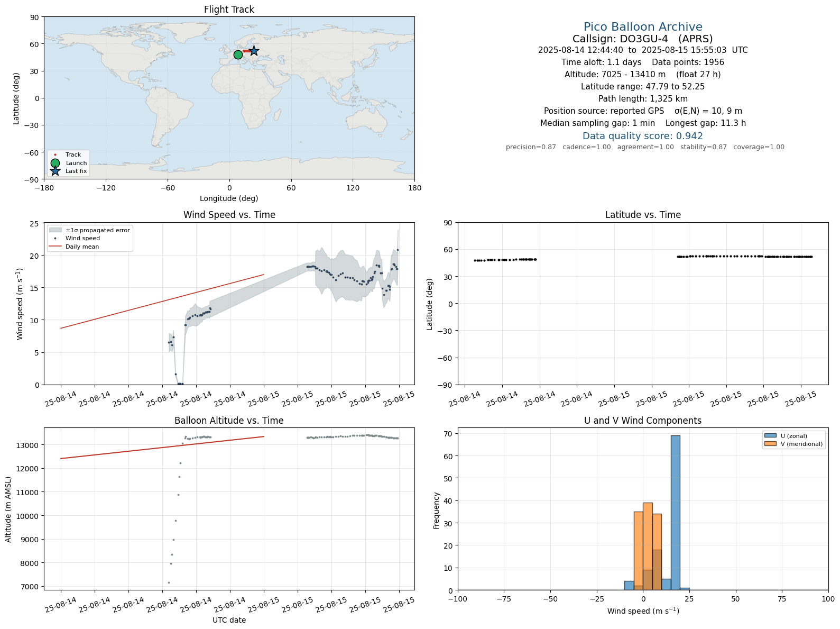
Task: Click the "Latitude vs. Time" title
Action: 643,215
